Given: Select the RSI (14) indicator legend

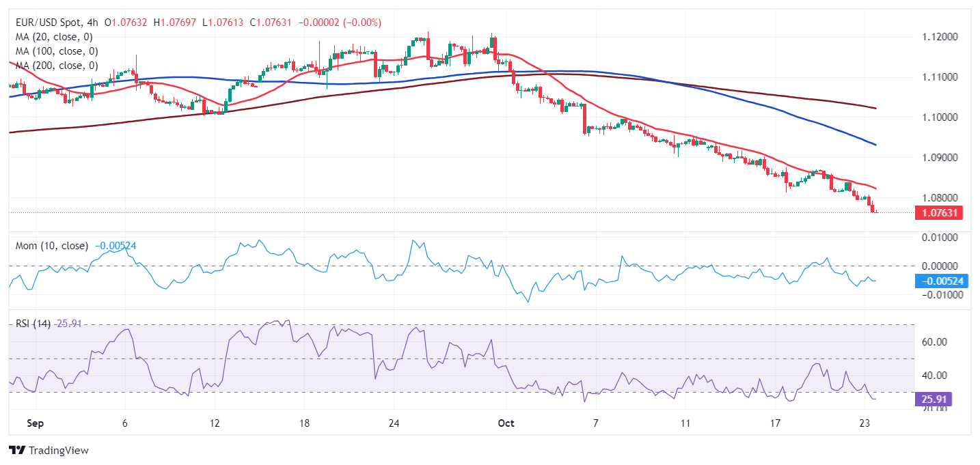Looking at the screenshot, I should (x=33, y=323).
